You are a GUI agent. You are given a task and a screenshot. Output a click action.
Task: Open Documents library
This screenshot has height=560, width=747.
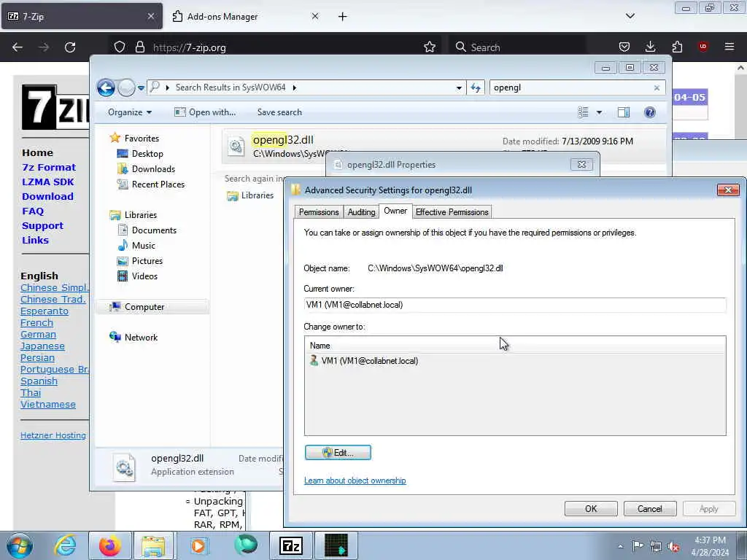coord(154,230)
